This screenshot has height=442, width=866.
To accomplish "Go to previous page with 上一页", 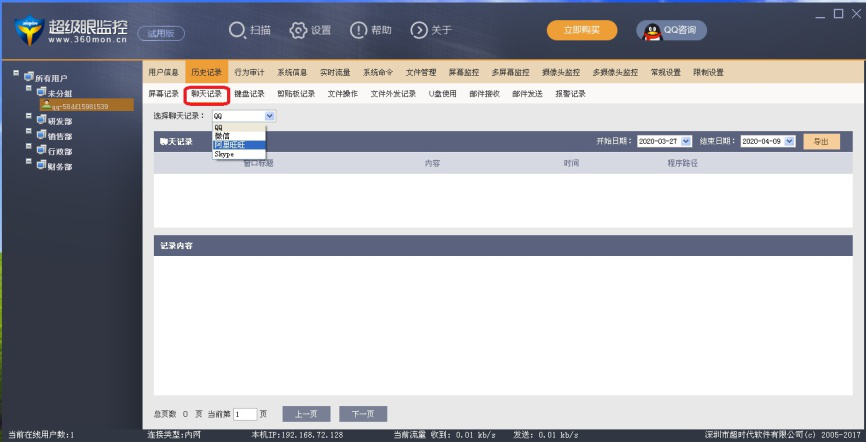I will (x=307, y=414).
